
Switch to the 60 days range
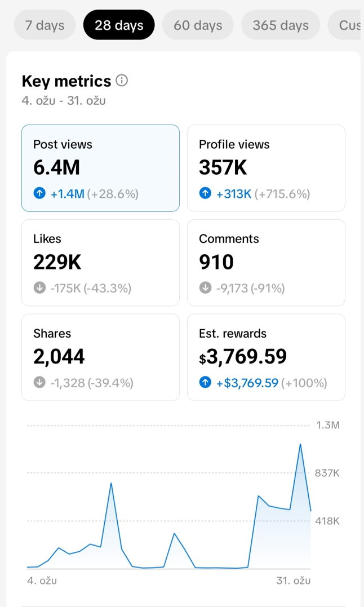[198, 25]
